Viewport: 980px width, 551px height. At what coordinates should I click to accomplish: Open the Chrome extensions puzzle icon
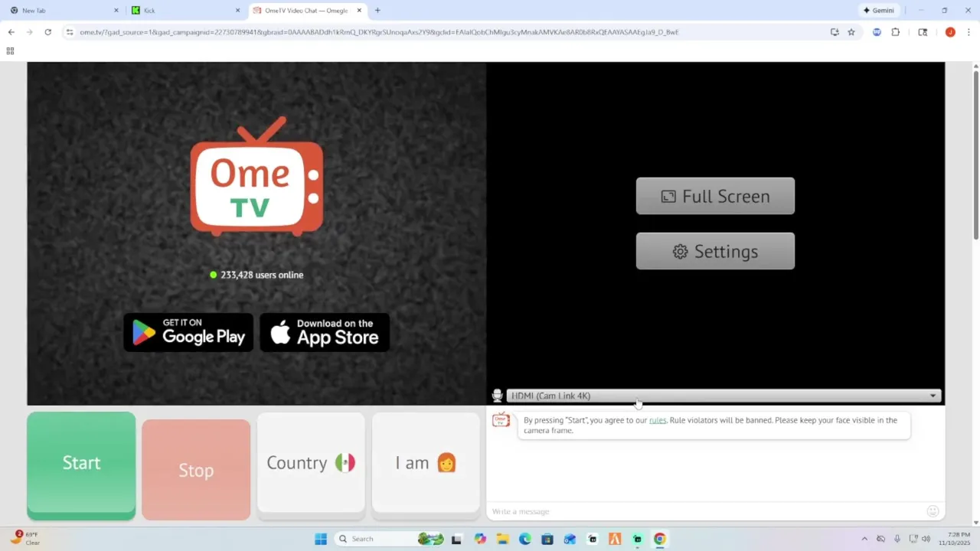895,32
